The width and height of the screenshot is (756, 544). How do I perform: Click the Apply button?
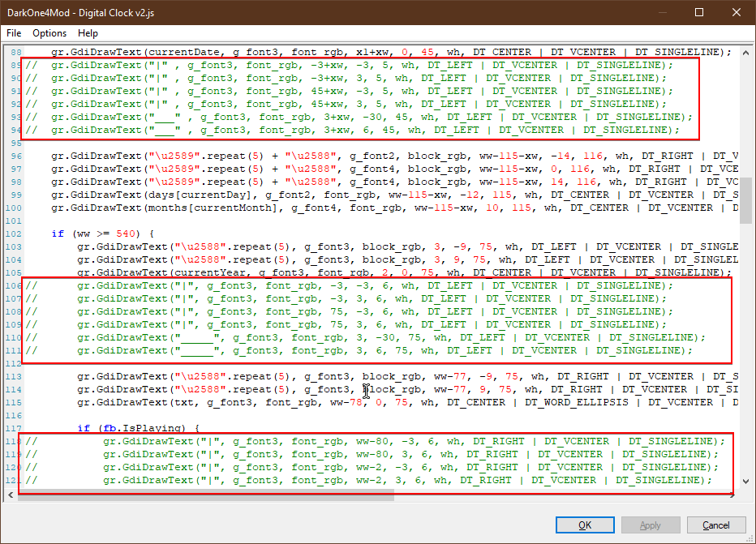[x=651, y=525]
